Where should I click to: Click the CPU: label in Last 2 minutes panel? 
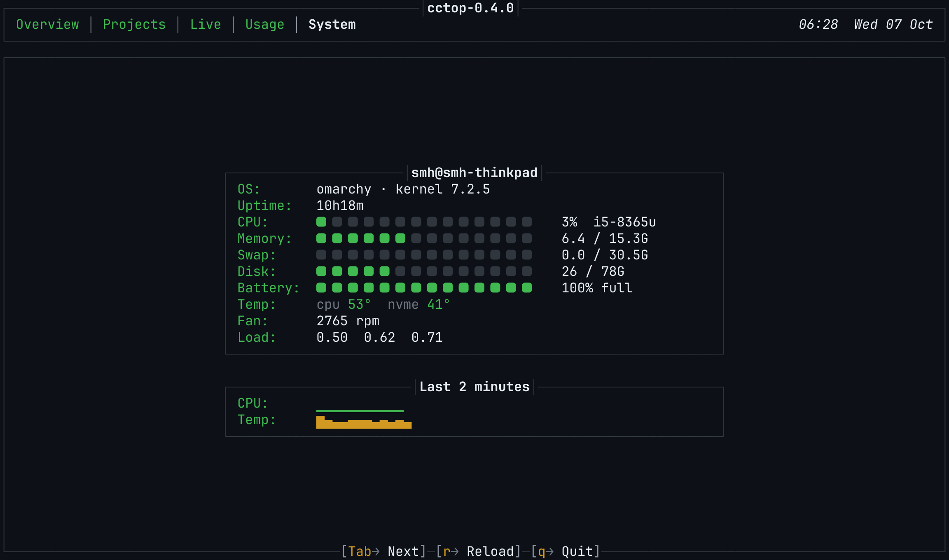tap(252, 403)
